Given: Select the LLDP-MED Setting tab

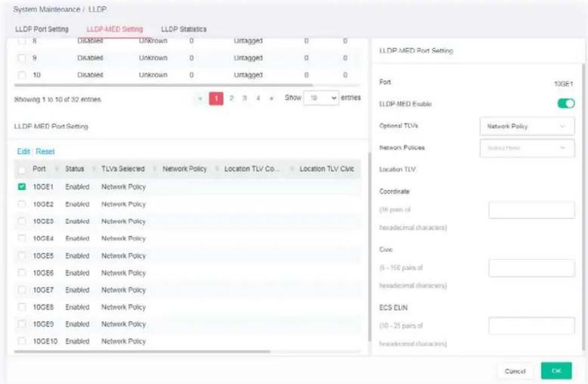Looking at the screenshot, I should pos(114,29).
